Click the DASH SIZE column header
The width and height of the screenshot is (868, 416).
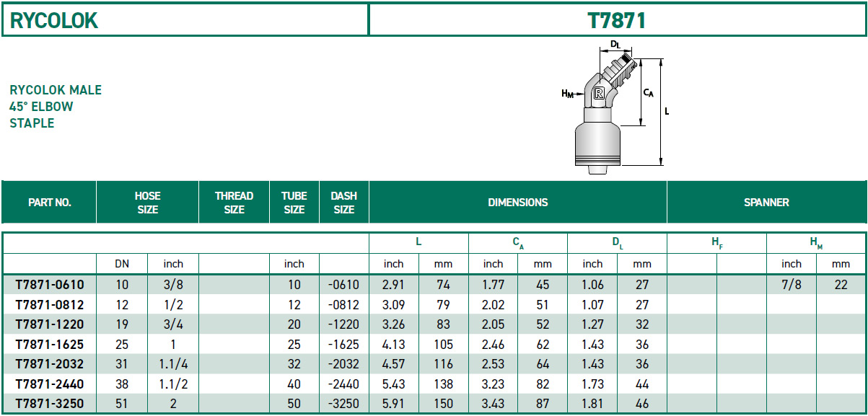[x=344, y=203]
